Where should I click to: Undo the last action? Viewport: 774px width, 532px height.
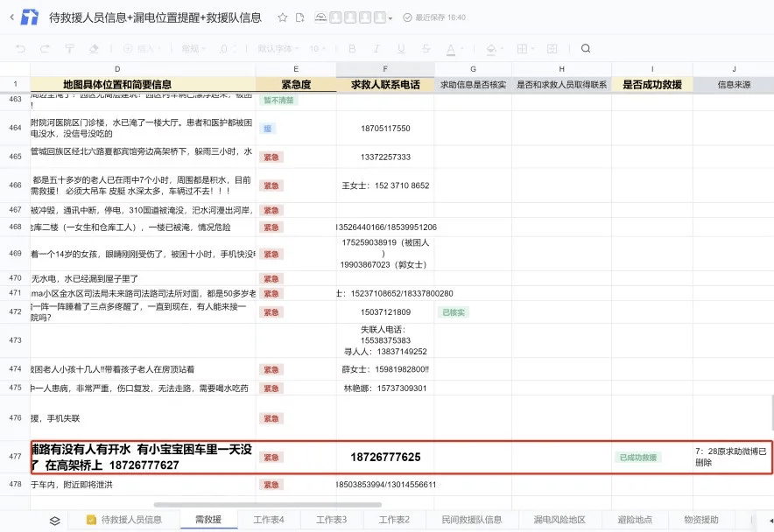pyautogui.click(x=21, y=48)
